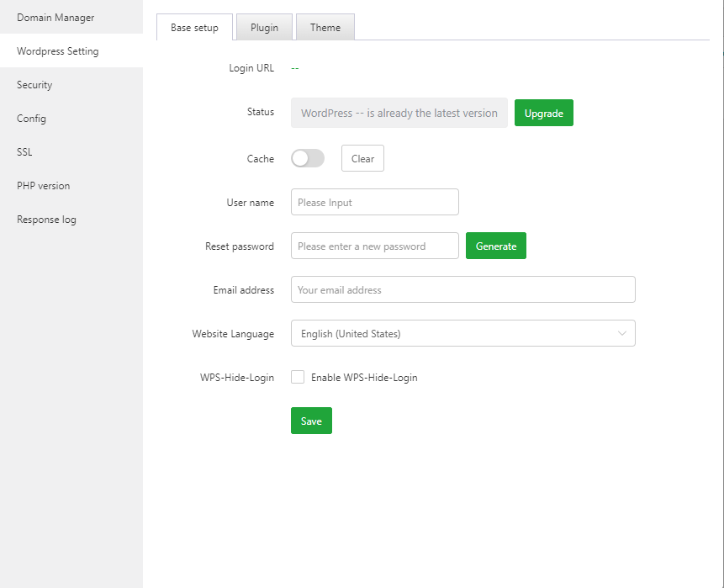Go to the Security section
The image size is (724, 588).
click(34, 85)
